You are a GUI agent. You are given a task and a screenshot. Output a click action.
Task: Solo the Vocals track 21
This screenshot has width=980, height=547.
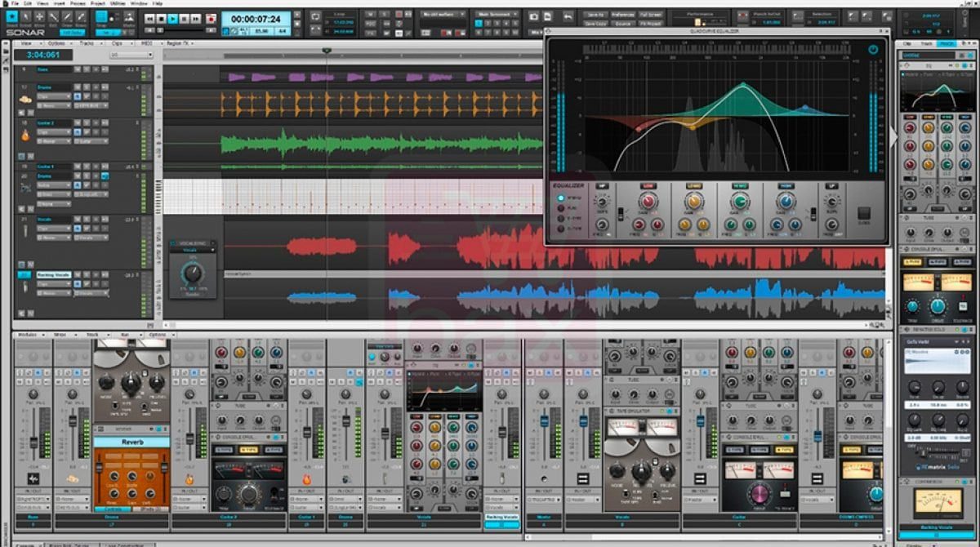pos(87,220)
